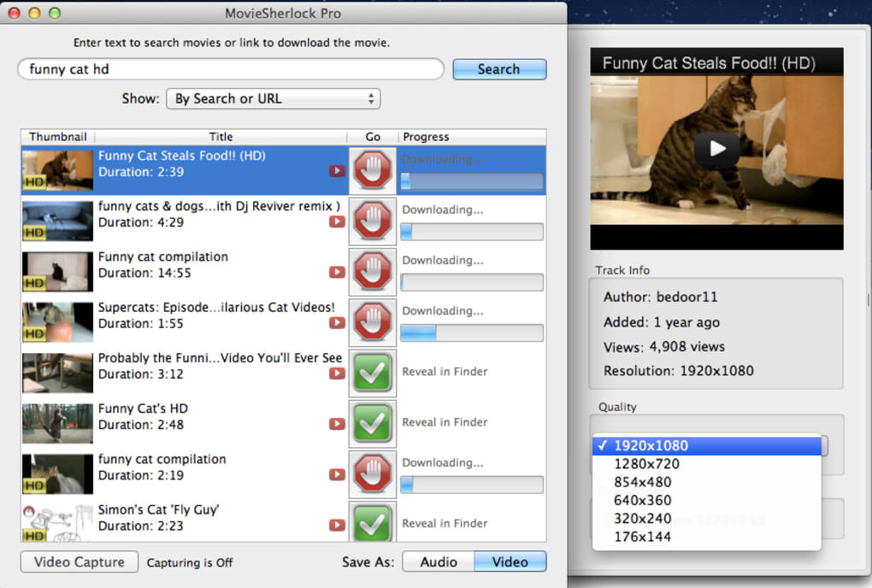Choose 320x240 quality option
Image resolution: width=872 pixels, height=588 pixels.
pos(707,519)
